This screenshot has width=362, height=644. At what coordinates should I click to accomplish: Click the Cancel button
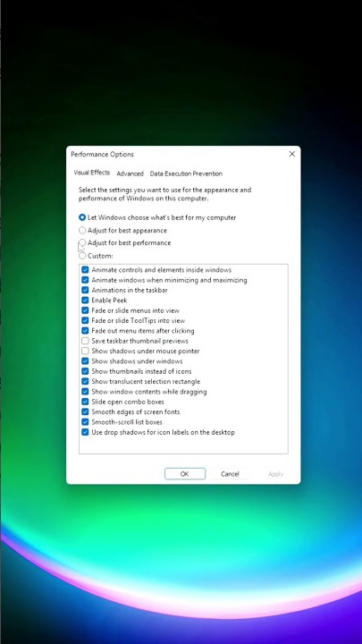coord(230,473)
